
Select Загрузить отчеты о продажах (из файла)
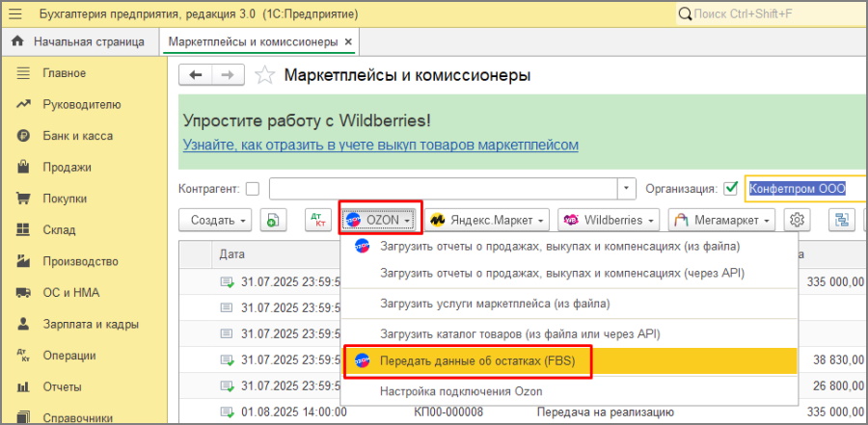(569, 247)
